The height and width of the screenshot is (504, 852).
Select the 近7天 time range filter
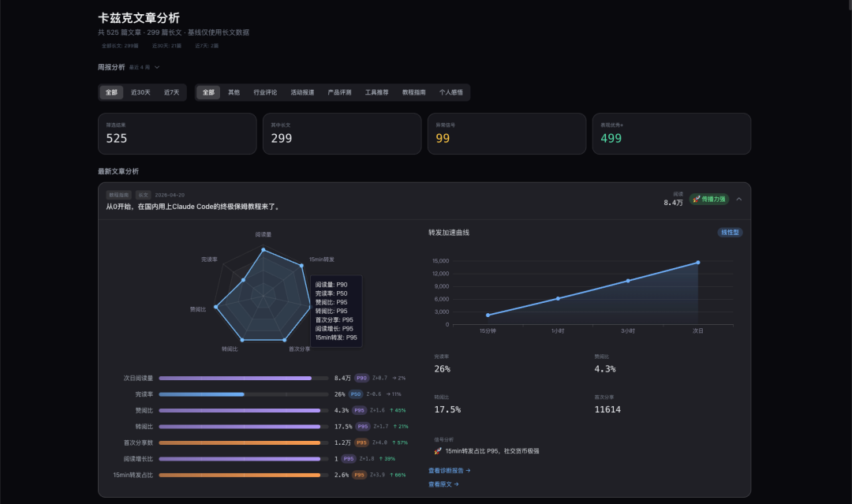(x=171, y=92)
